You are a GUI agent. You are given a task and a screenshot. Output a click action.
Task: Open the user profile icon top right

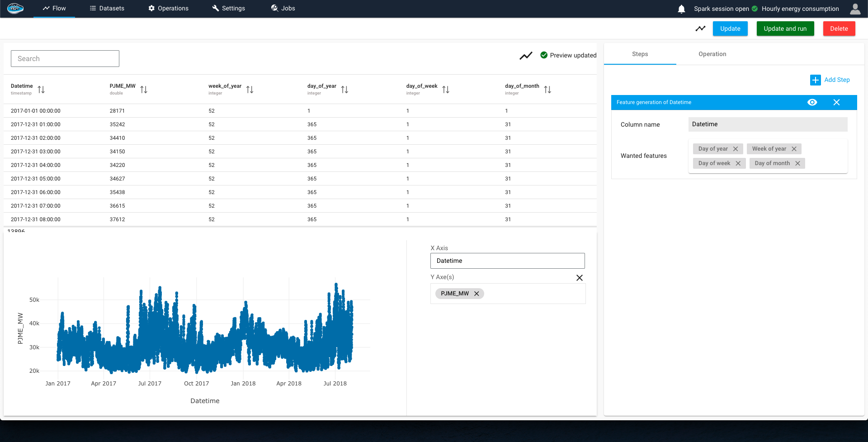(x=855, y=9)
